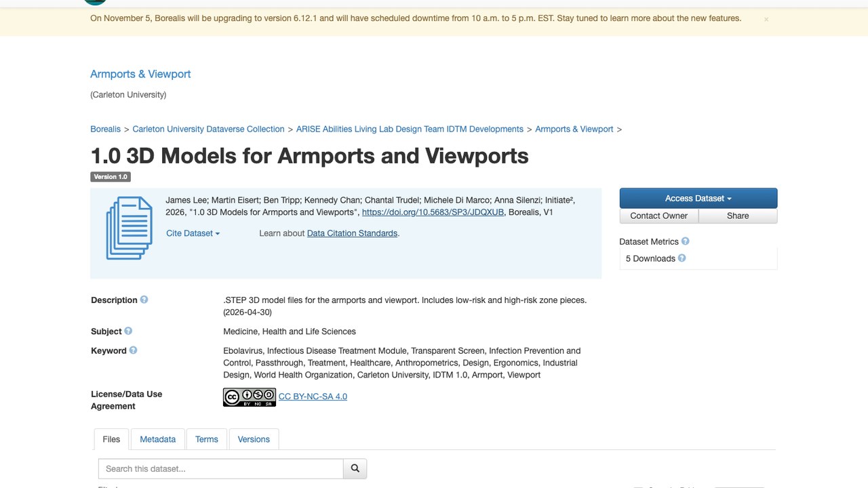868x488 pixels.
Task: Go to ARISE Abilities Living Lab breadcrumb
Action: point(410,129)
